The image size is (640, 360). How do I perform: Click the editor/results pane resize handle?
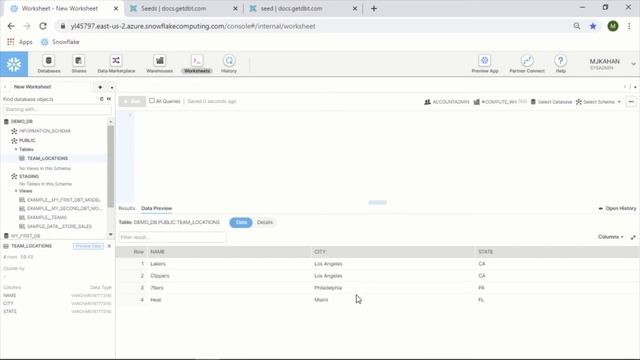click(x=377, y=202)
